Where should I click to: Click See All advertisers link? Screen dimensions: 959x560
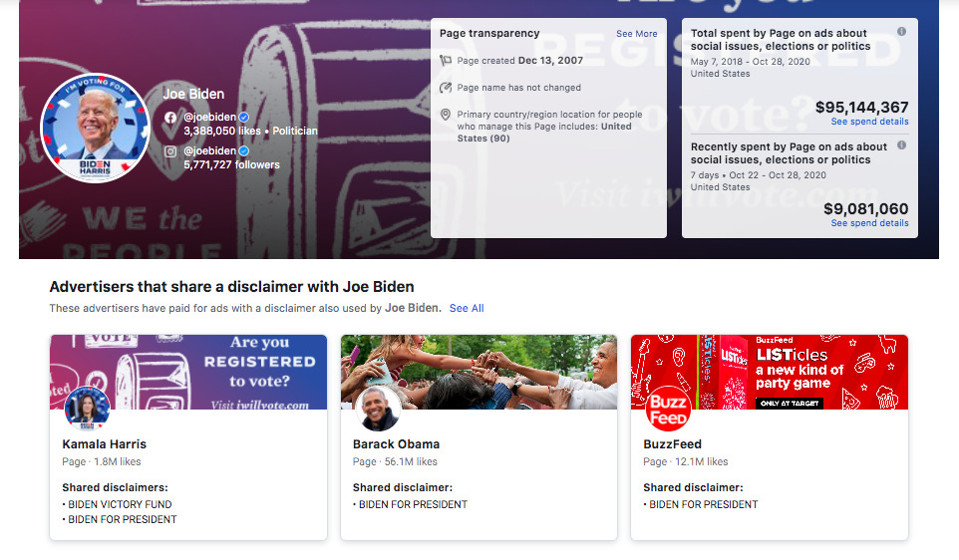click(466, 308)
